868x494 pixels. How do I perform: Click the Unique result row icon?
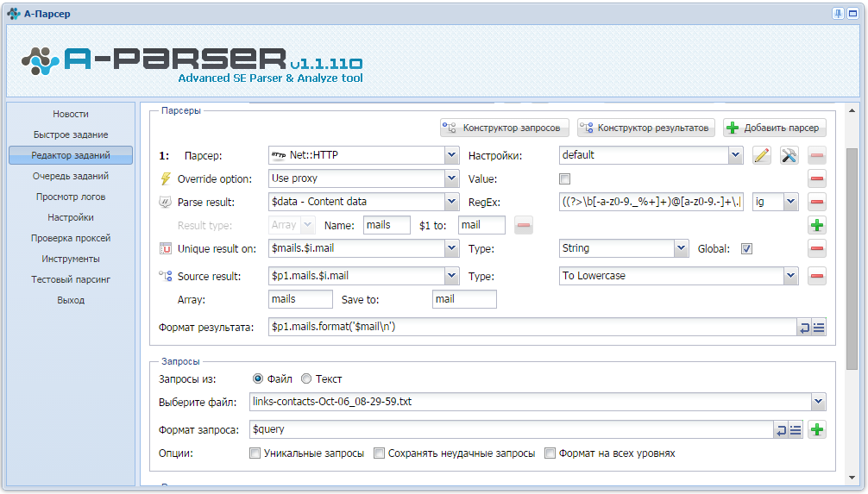coord(165,248)
